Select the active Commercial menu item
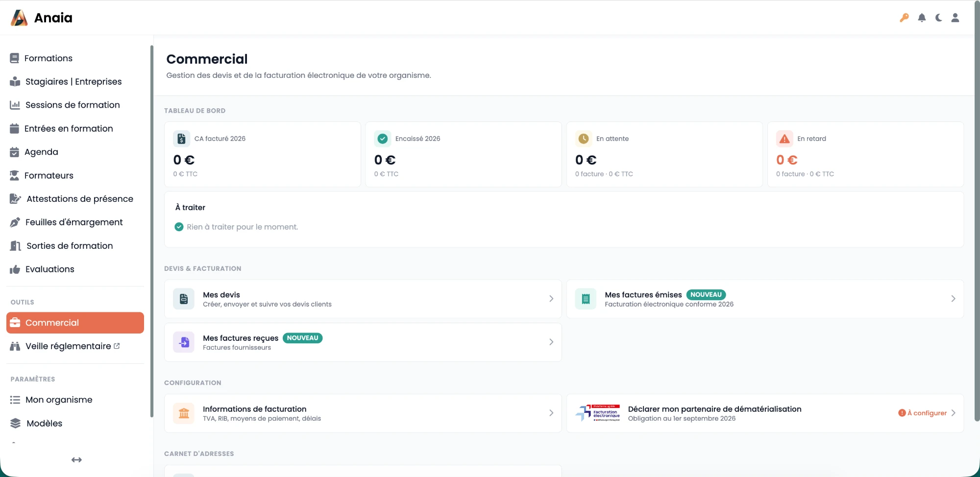The width and height of the screenshot is (980, 477). pos(75,323)
